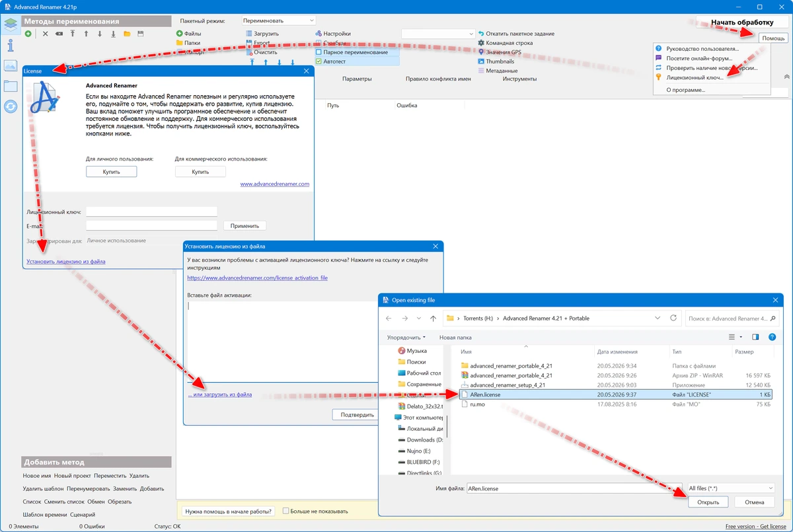The height and width of the screenshot is (532, 793).
Task: Click Откатить пакетное задание undo batch
Action: click(x=515, y=34)
